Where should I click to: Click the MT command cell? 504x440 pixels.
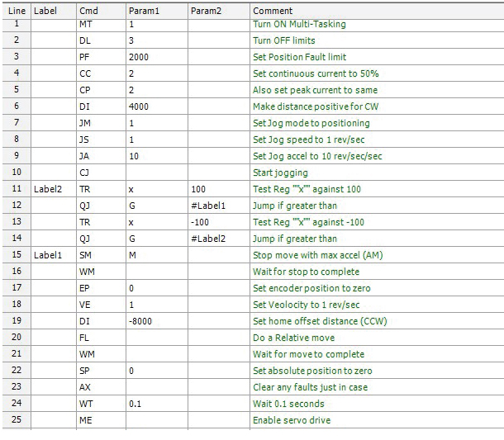tap(102, 25)
